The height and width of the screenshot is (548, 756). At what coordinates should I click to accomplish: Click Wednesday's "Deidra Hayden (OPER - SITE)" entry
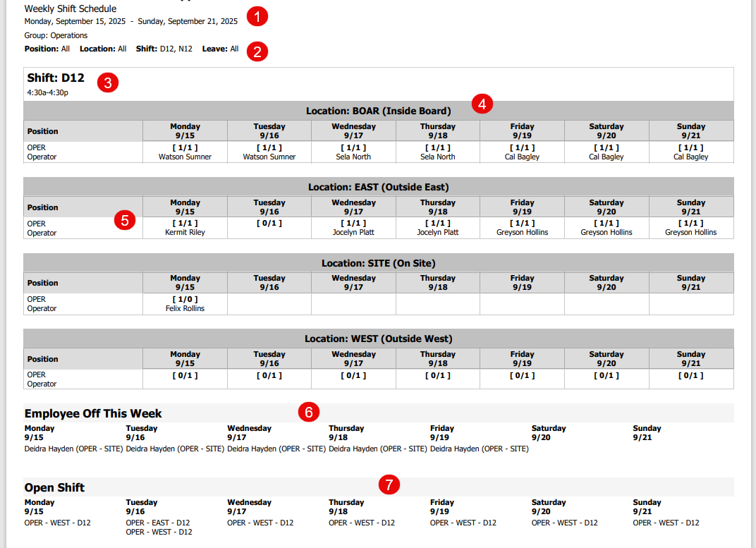[x=276, y=449]
